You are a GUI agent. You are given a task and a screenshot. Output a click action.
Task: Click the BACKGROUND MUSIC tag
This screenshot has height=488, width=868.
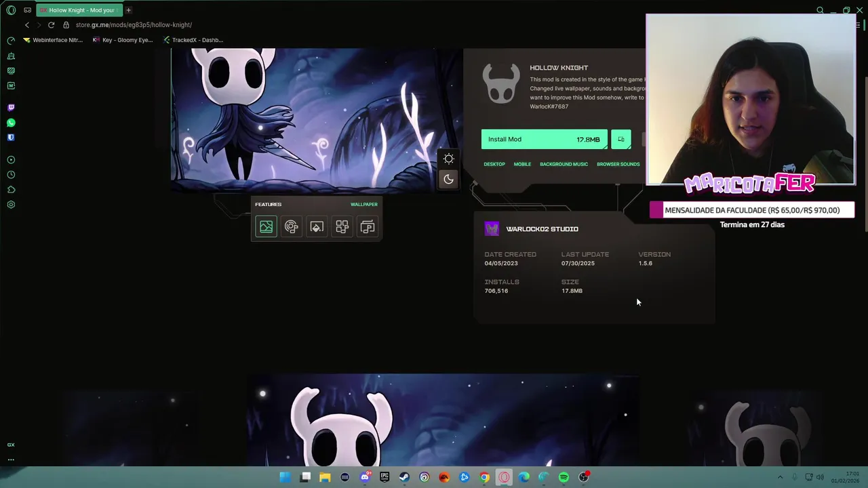pos(564,164)
